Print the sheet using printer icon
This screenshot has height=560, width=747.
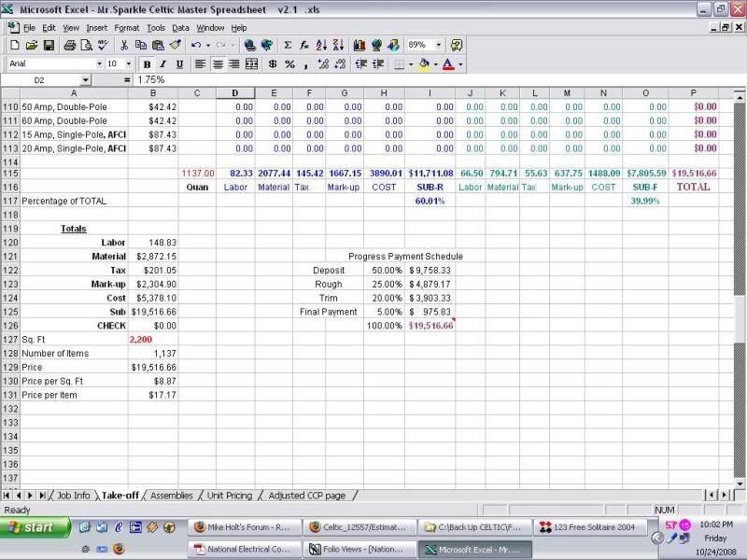(69, 45)
